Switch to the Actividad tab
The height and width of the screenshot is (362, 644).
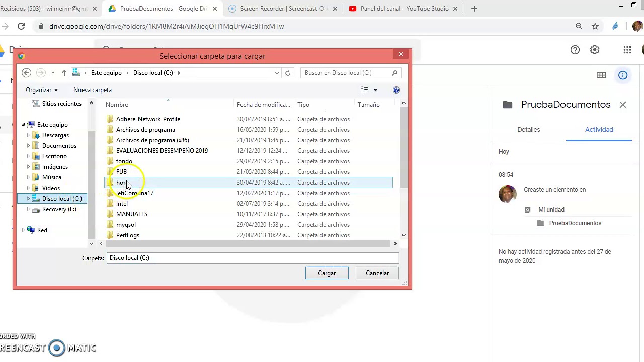599,130
